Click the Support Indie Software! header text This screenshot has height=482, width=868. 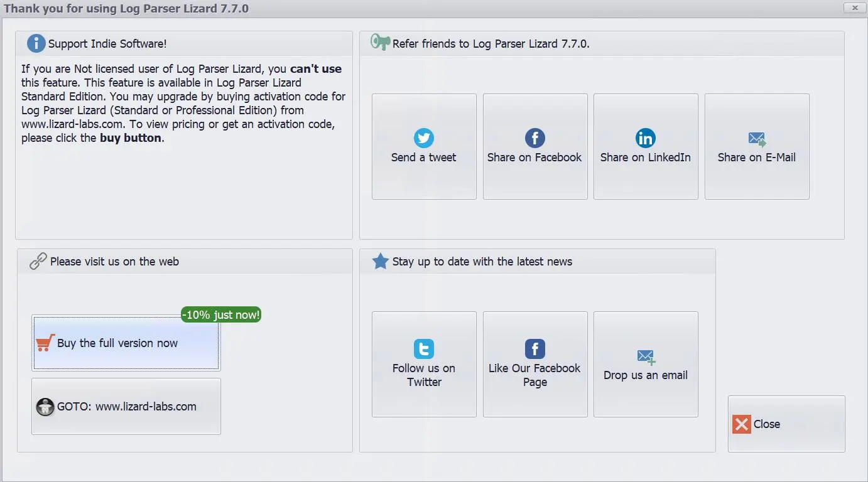click(x=107, y=44)
